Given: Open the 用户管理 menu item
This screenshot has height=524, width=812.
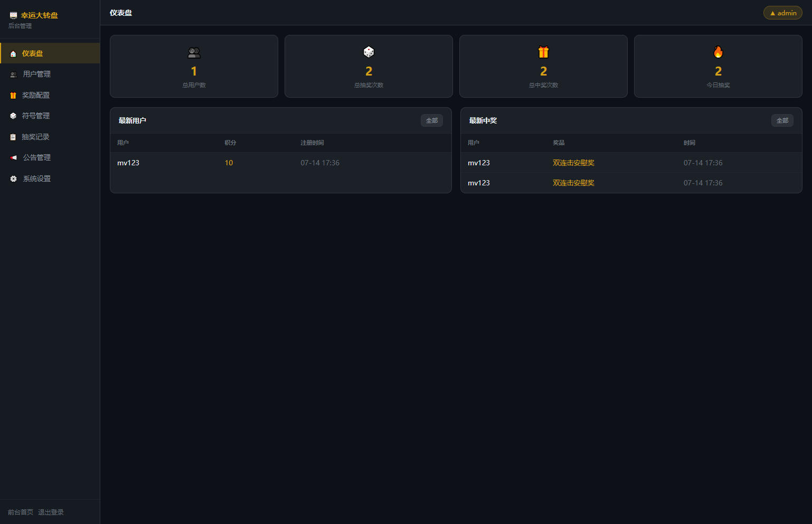Looking at the screenshot, I should pyautogui.click(x=50, y=74).
